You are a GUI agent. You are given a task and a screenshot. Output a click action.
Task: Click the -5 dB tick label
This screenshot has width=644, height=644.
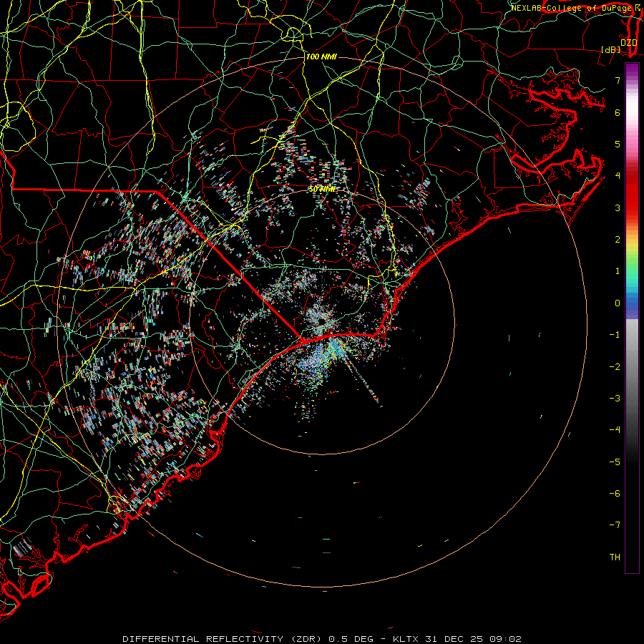click(615, 462)
